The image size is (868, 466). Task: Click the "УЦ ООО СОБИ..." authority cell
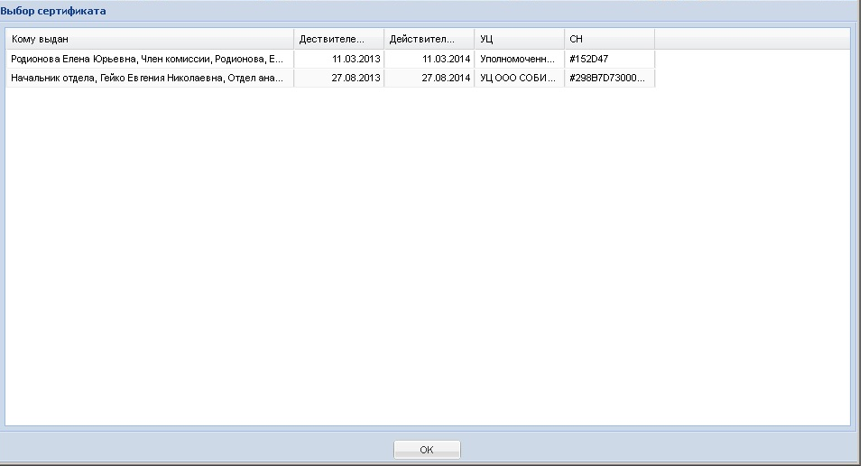518,79
